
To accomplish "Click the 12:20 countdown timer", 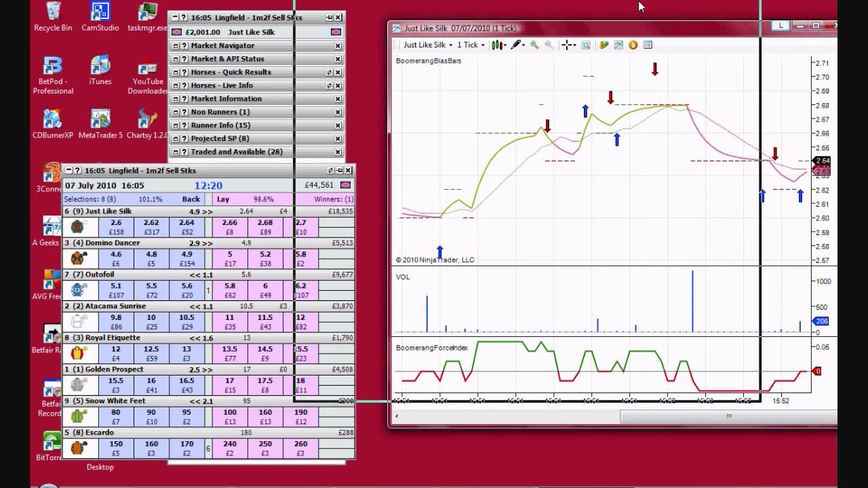I will [208, 185].
